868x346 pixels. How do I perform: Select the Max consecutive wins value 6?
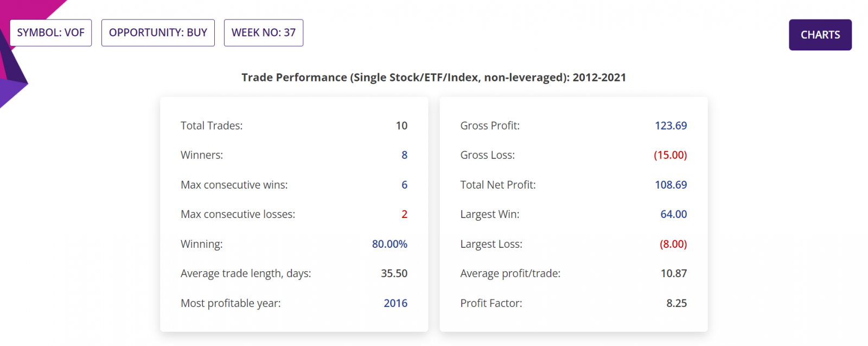[x=404, y=185]
